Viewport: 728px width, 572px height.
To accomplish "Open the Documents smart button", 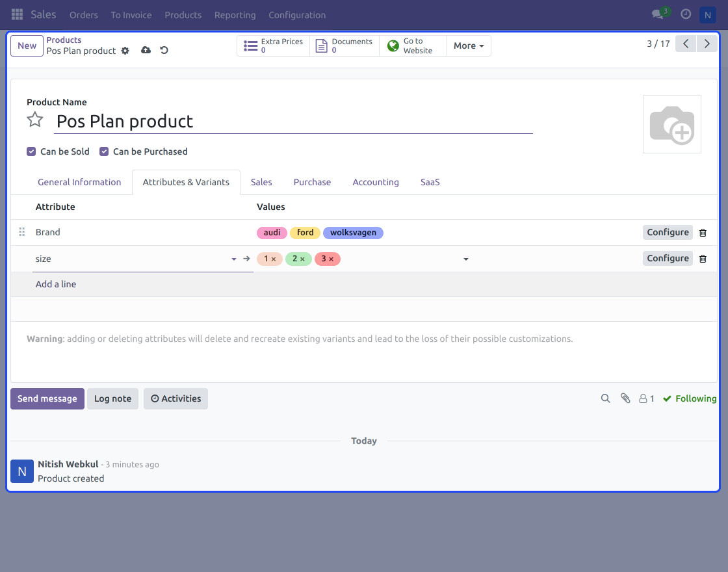I will (x=344, y=45).
